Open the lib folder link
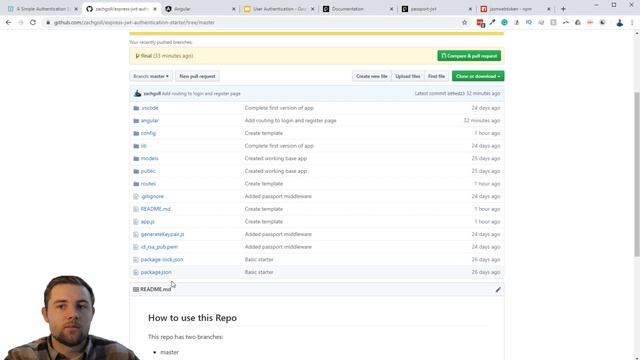Viewport: 640px width, 360px height. [x=144, y=146]
